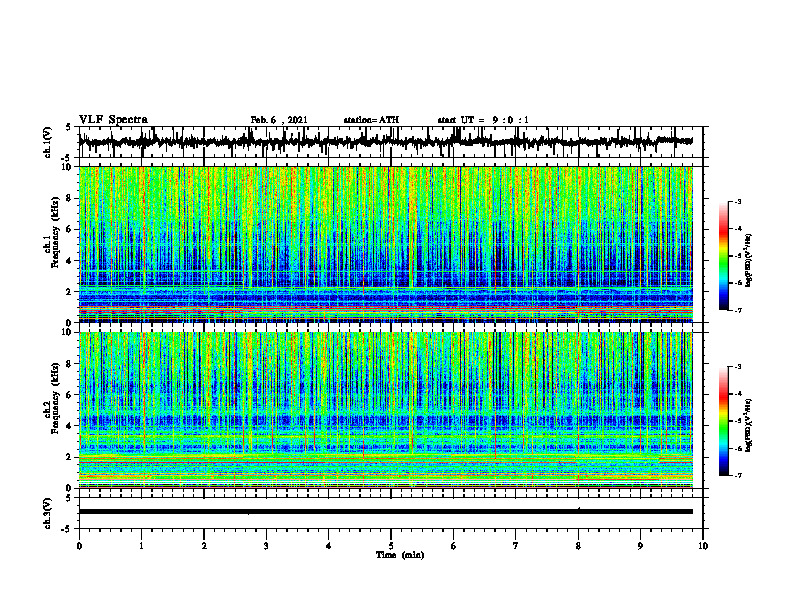Click time axis tick label "7"
Viewport: 792px width, 612px height.
(516, 546)
